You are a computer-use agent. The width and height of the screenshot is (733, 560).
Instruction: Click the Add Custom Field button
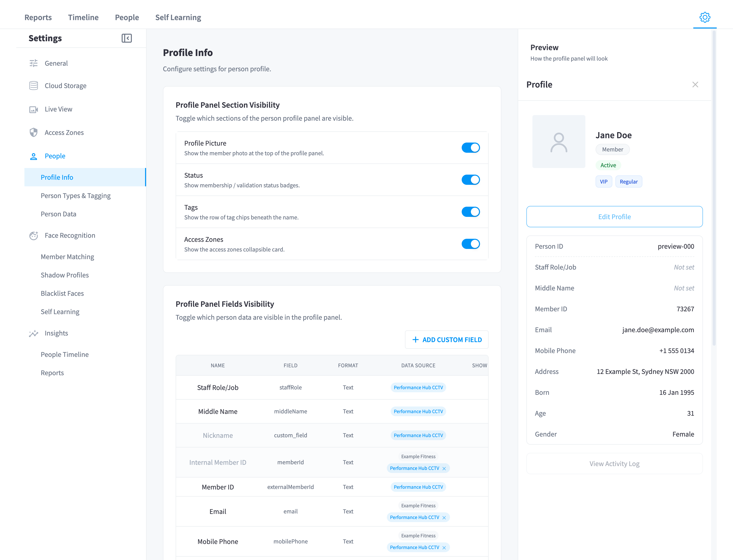pyautogui.click(x=447, y=340)
